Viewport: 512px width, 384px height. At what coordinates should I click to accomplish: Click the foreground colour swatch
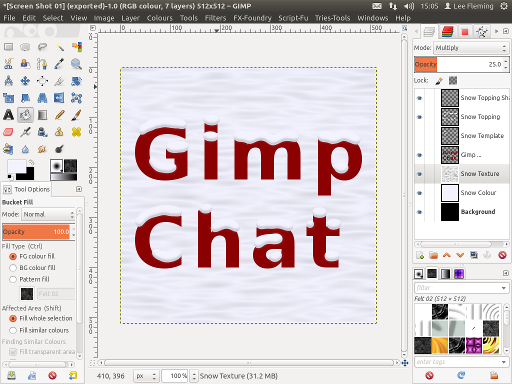click(x=17, y=167)
